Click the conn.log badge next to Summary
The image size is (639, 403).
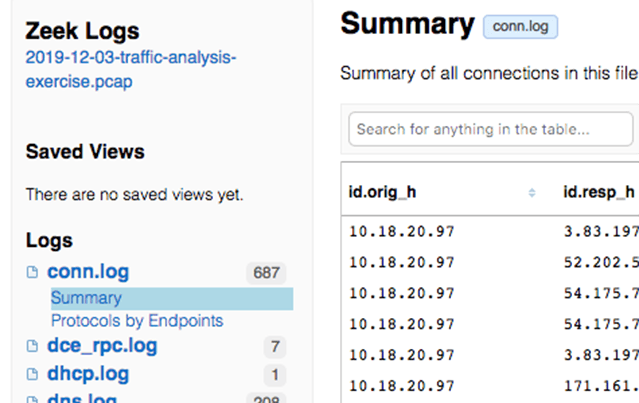(520, 27)
